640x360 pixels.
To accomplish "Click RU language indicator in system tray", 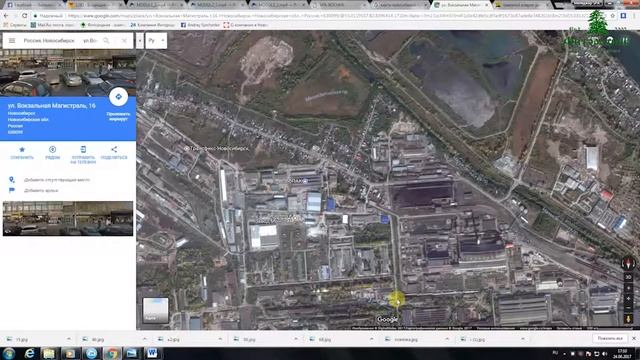I will [555, 353].
